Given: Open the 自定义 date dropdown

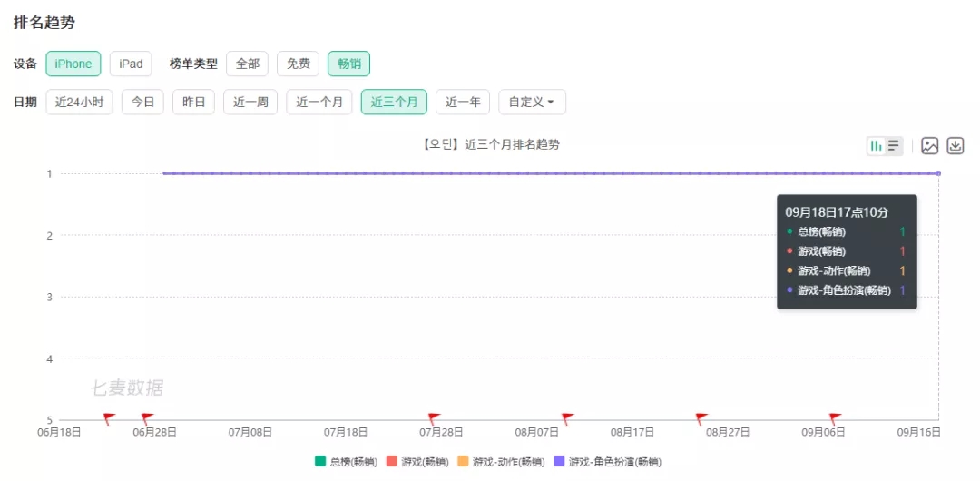Looking at the screenshot, I should (x=532, y=103).
